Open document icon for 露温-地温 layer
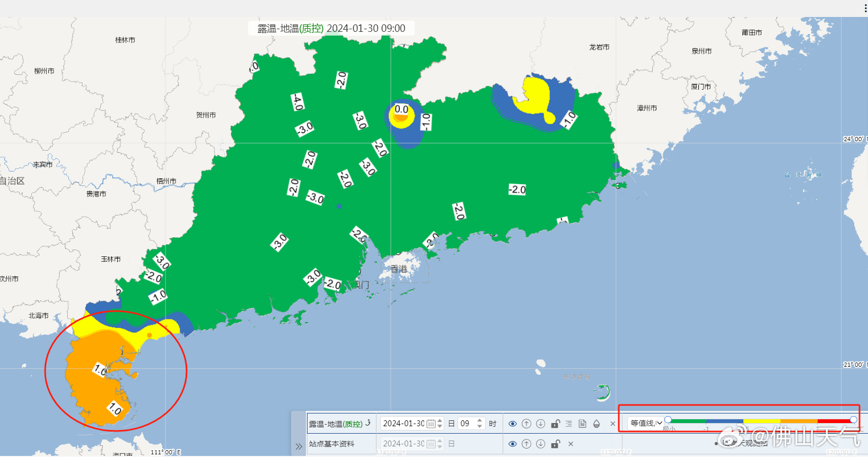The height and width of the screenshot is (457, 868). point(582,424)
